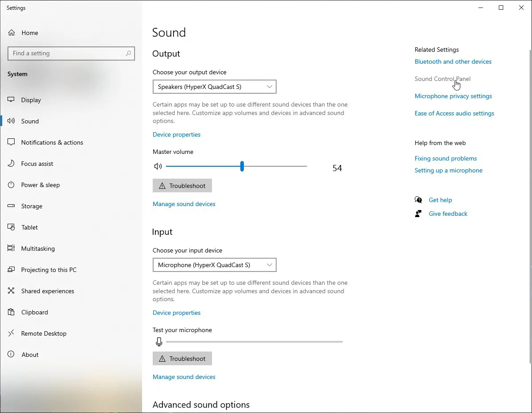Click the Get help chat icon

(x=418, y=200)
